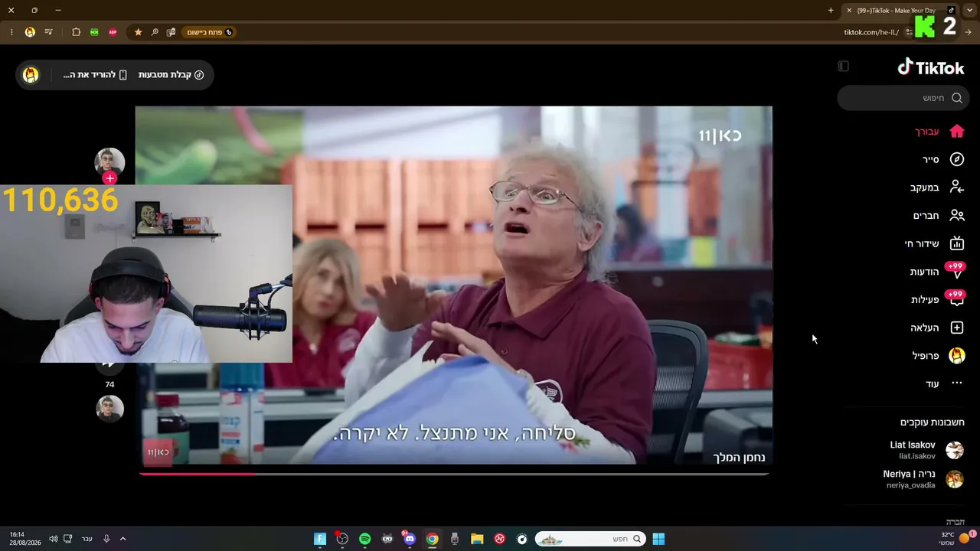The width and height of the screenshot is (980, 551).
Task: Open profile avatar menu in top pill
Action: (31, 75)
